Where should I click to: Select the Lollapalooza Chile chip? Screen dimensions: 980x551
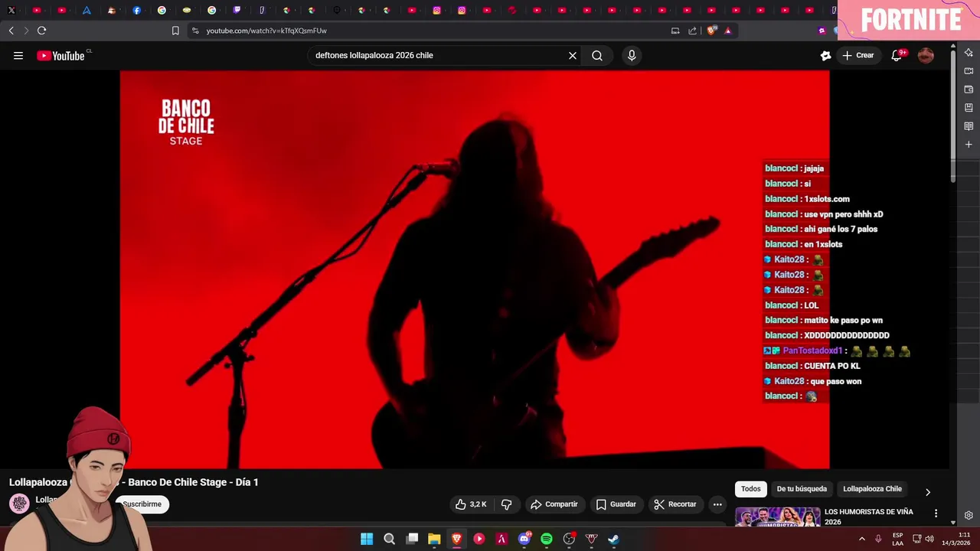pos(872,489)
